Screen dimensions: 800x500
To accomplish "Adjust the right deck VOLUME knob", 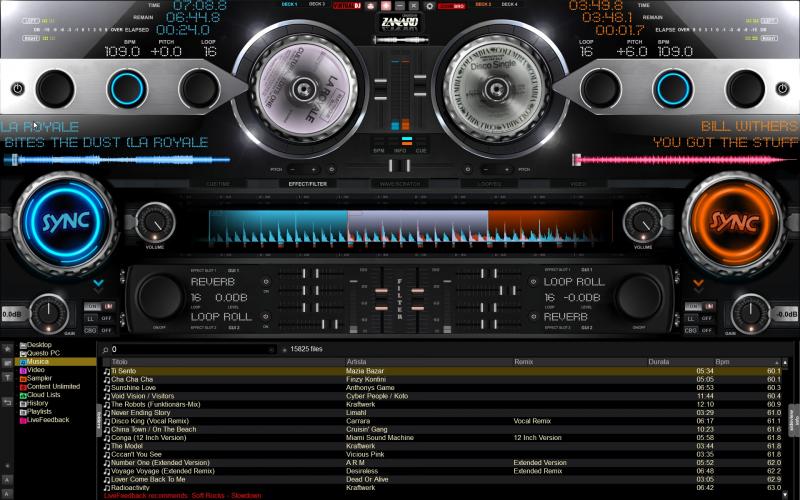I will pos(643,223).
